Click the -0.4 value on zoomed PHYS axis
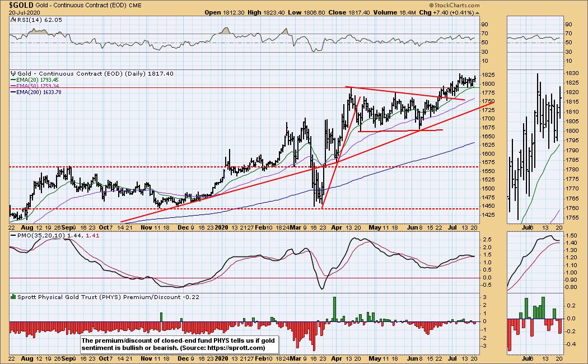The image size is (588, 364). click(571, 344)
